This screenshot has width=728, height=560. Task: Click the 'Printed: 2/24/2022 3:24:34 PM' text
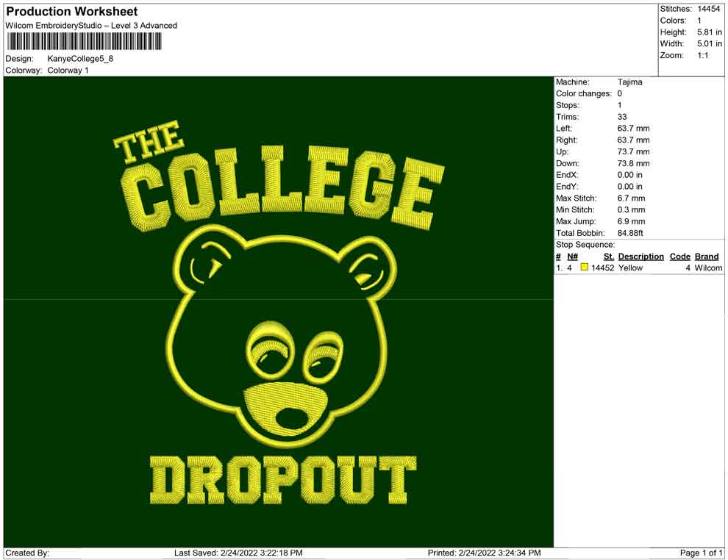click(485, 553)
